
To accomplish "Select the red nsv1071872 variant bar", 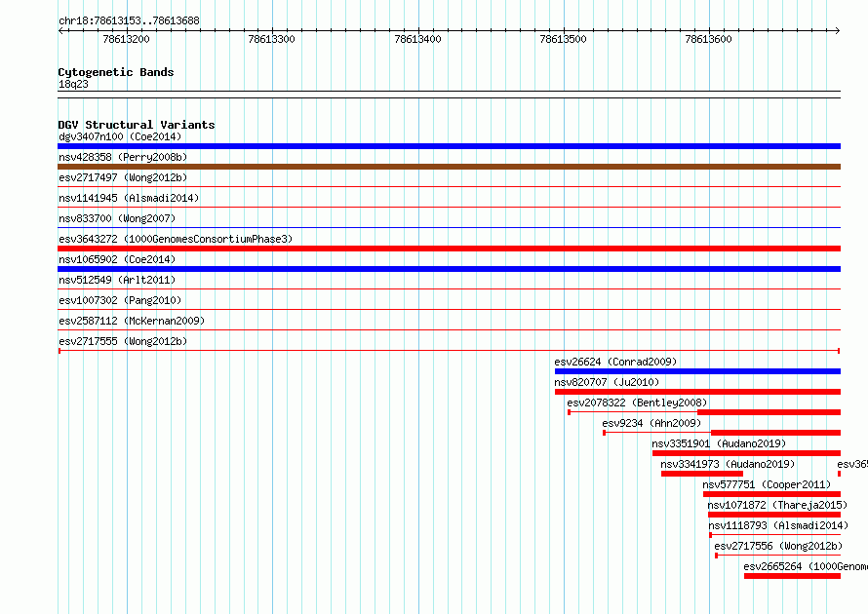I will tap(774, 515).
